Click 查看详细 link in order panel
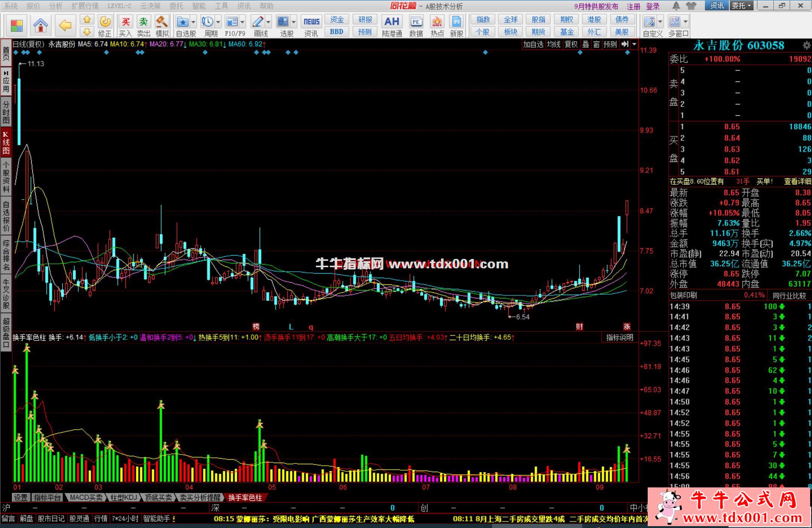 pos(797,182)
